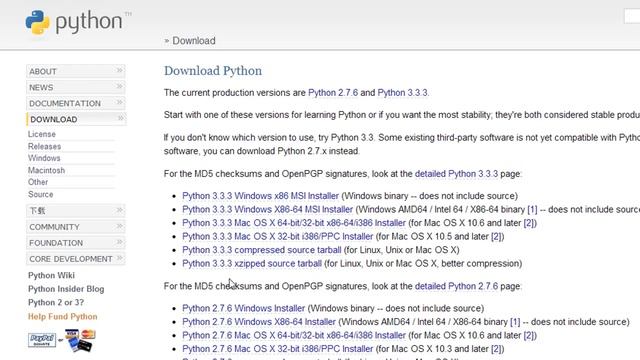Download Python 2.7.6 Mac 64-bit/32-bit Installer
The width and height of the screenshot is (640, 360).
point(294,335)
